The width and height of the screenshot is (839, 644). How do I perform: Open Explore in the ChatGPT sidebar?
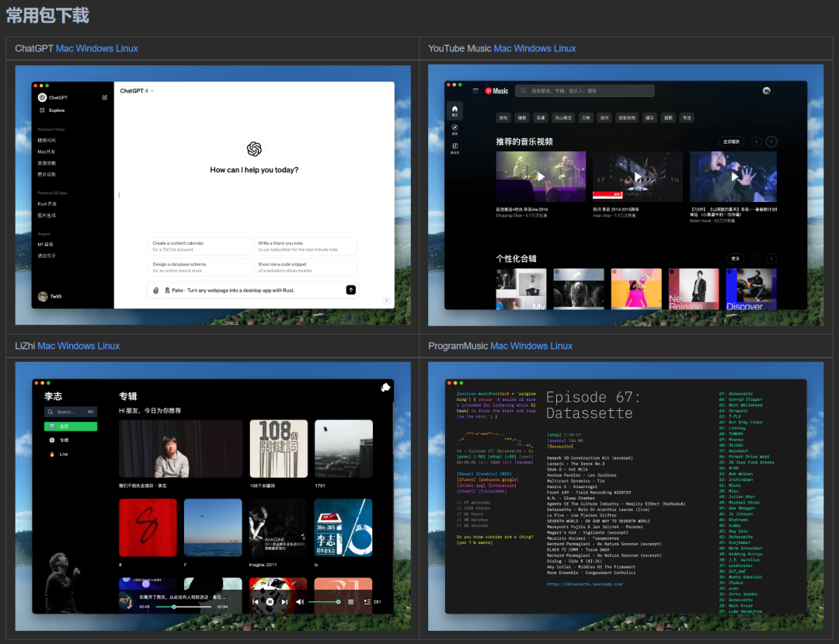(57, 110)
